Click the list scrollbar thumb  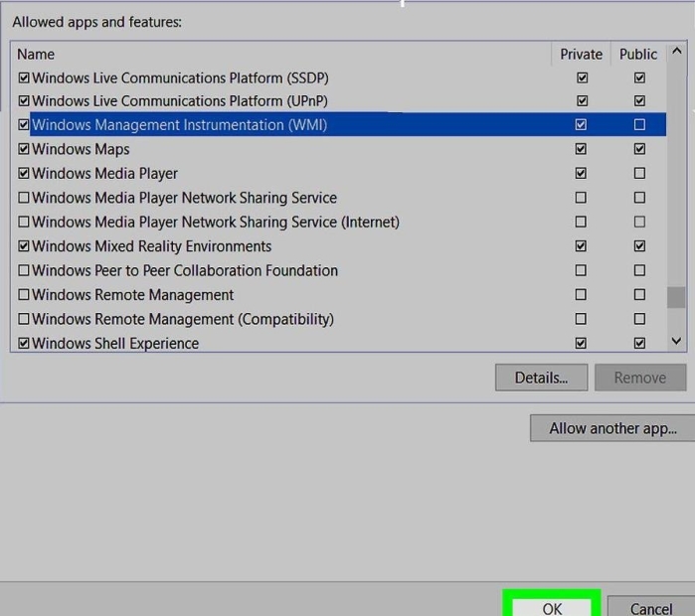pos(676,297)
